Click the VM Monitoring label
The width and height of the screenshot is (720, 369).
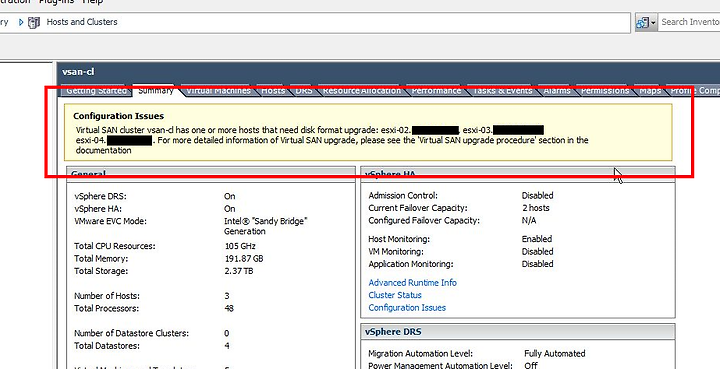click(396, 252)
